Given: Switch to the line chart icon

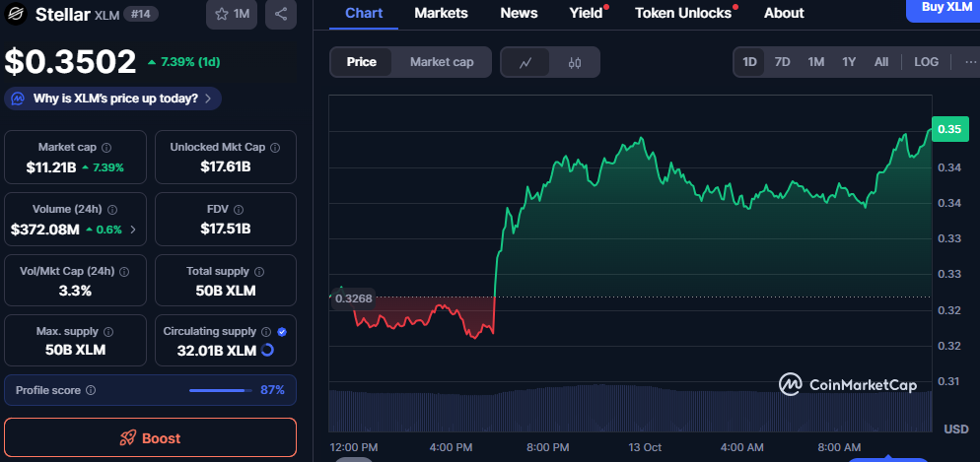Looking at the screenshot, I should tap(525, 62).
